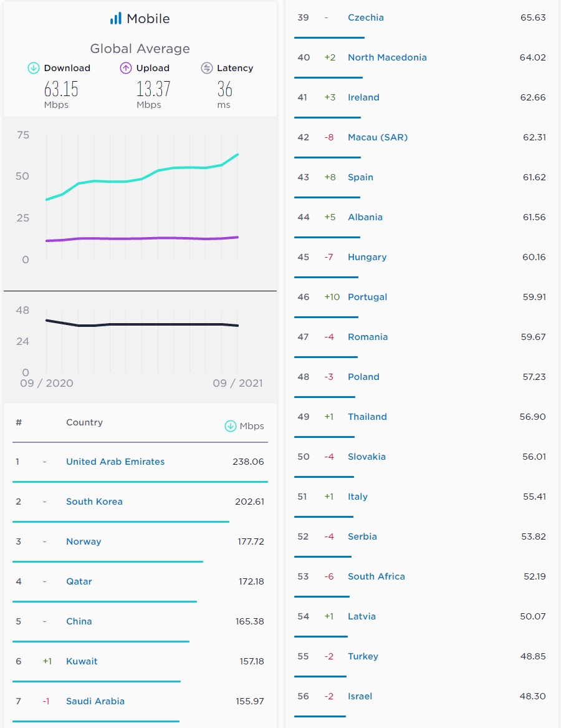The height and width of the screenshot is (728, 561).
Task: Click the dark latency line on the chart
Action: (x=142, y=324)
